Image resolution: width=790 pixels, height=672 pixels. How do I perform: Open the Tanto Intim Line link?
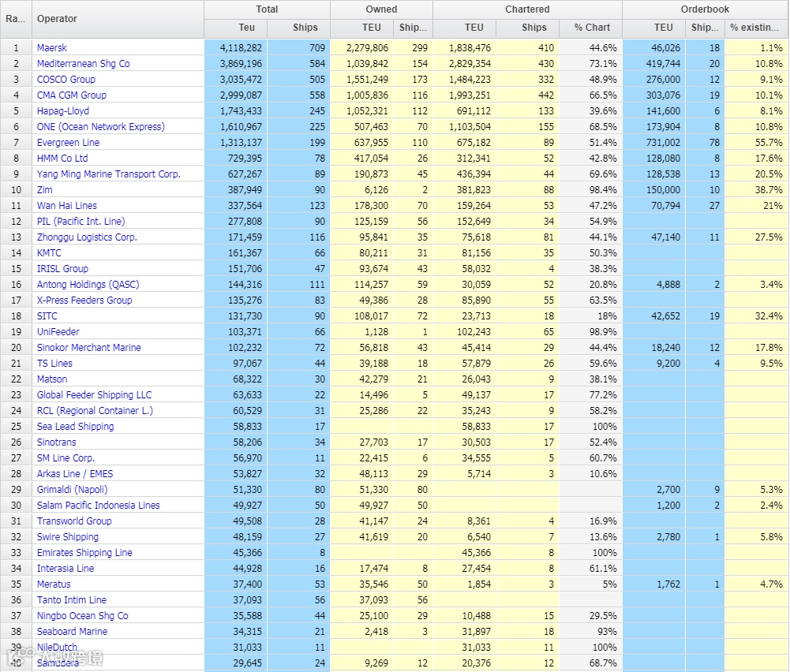pyautogui.click(x=72, y=599)
